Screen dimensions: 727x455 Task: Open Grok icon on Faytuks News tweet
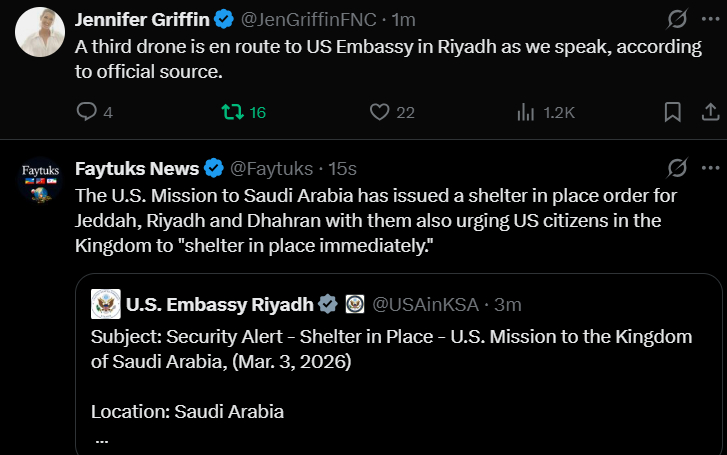point(677,167)
